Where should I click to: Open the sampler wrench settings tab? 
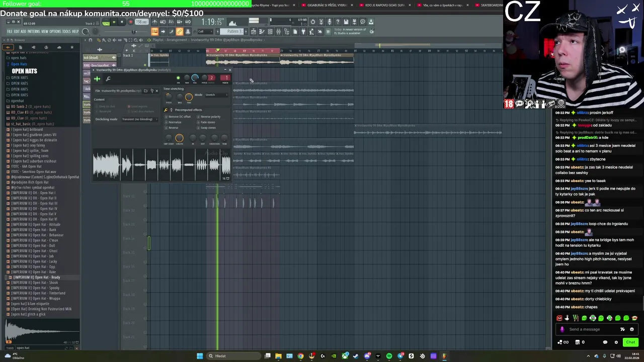click(108, 79)
